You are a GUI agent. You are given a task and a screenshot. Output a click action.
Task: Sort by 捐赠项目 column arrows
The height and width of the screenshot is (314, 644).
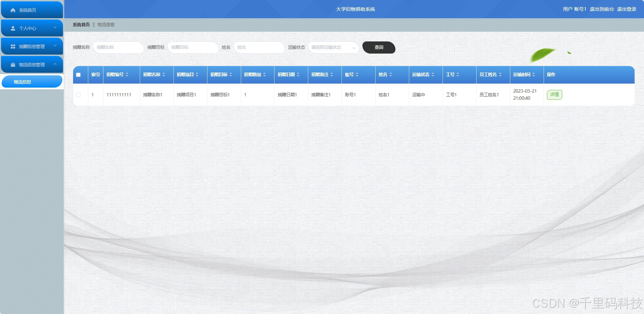coord(197,74)
